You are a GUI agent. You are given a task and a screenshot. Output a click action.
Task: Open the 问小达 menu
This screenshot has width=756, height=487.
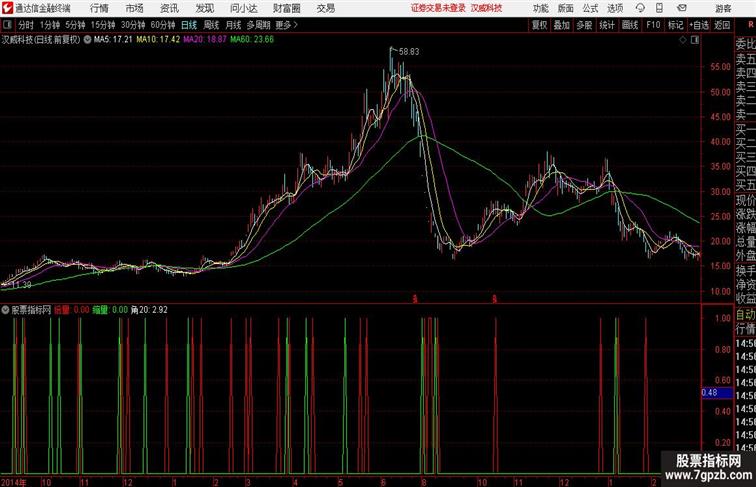click(x=243, y=8)
